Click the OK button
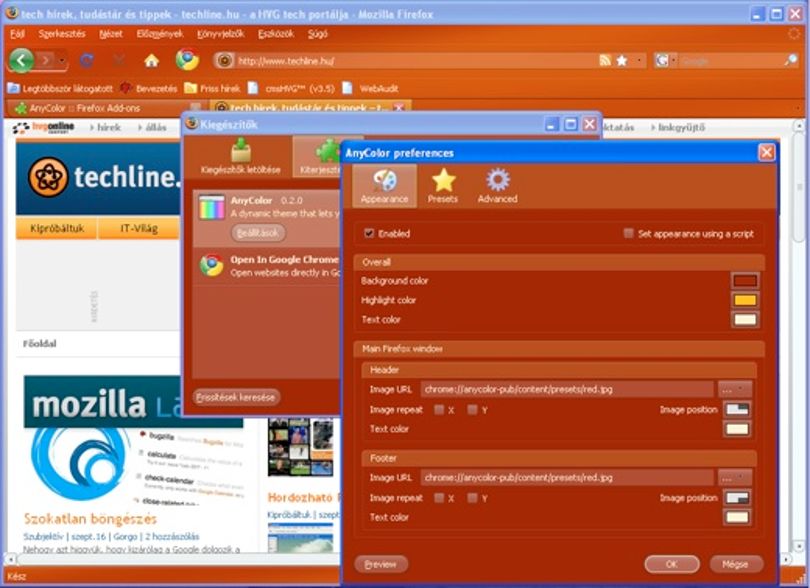The image size is (810, 588). click(x=672, y=564)
